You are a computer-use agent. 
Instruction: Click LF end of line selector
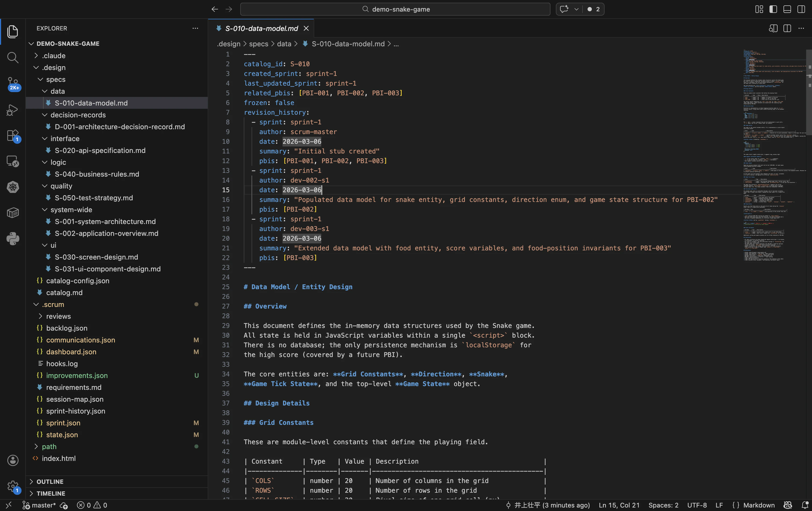pos(719,505)
